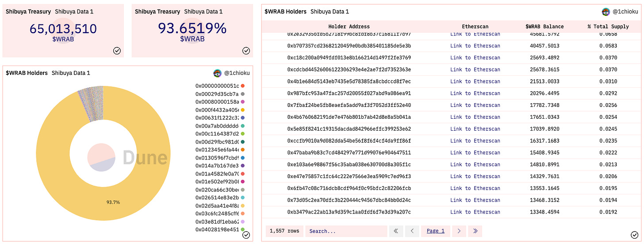This screenshot has height=244, width=644.
Task: Open Link to Etherscan for address 0x6fb47c08c716
Action: (475, 188)
